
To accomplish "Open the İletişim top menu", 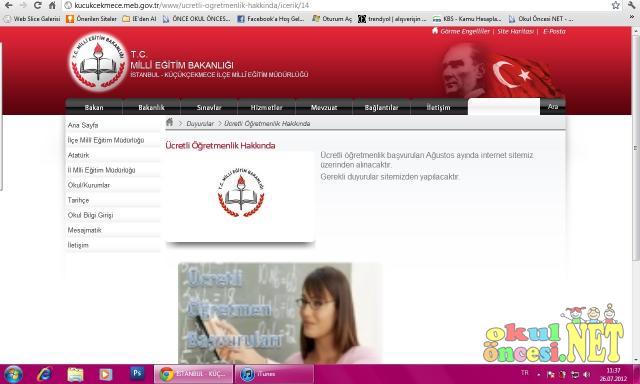I will pyautogui.click(x=438, y=107).
